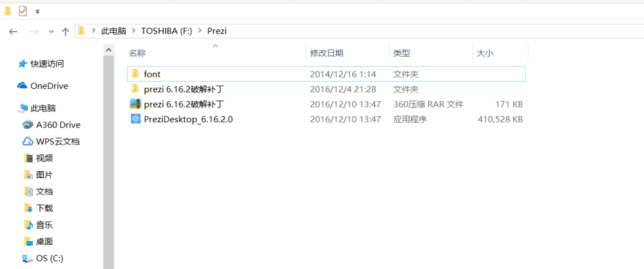The height and width of the screenshot is (269, 644).
Task: Open 图片 in the navigation pane
Action: pos(44,175)
